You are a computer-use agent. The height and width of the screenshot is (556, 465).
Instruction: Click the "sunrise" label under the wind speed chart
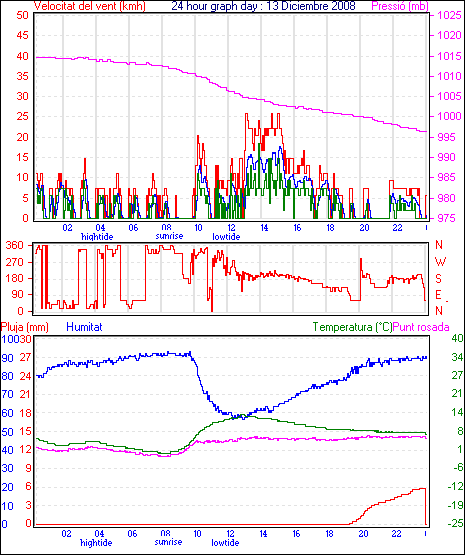[170, 236]
